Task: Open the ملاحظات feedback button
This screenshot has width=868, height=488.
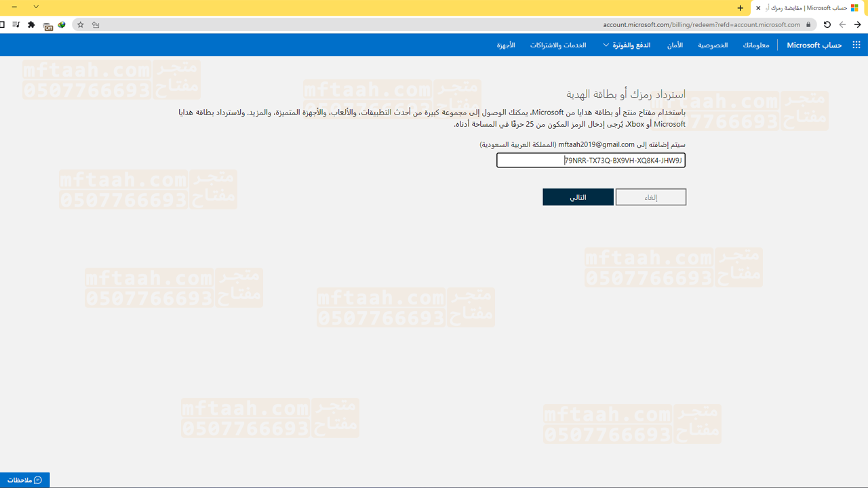Action: (x=25, y=480)
